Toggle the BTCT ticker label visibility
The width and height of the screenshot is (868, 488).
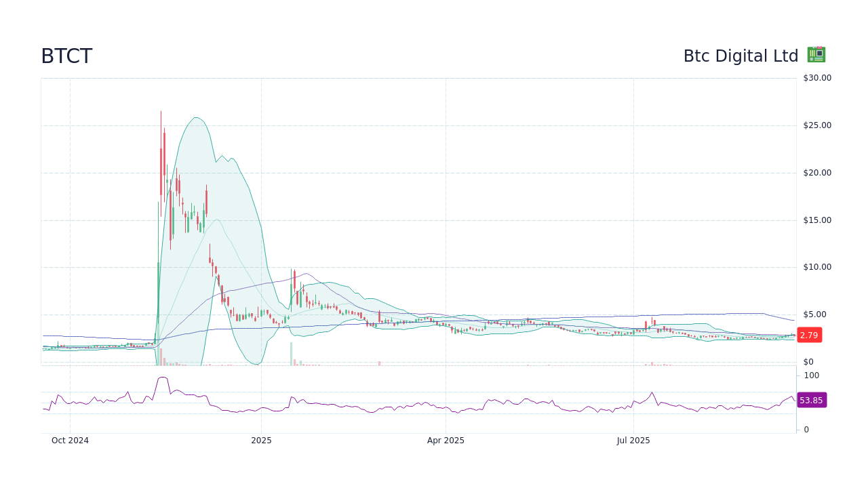coord(66,56)
